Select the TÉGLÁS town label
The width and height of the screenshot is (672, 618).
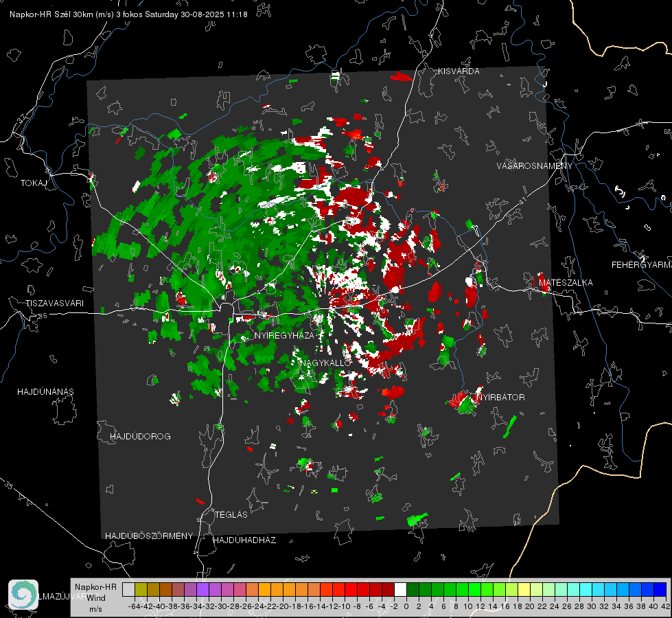231,515
